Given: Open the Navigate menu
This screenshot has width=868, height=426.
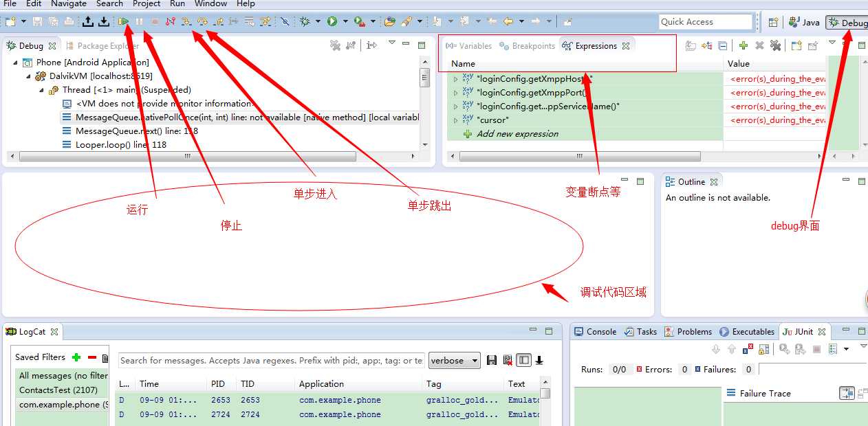Looking at the screenshot, I should point(69,4).
